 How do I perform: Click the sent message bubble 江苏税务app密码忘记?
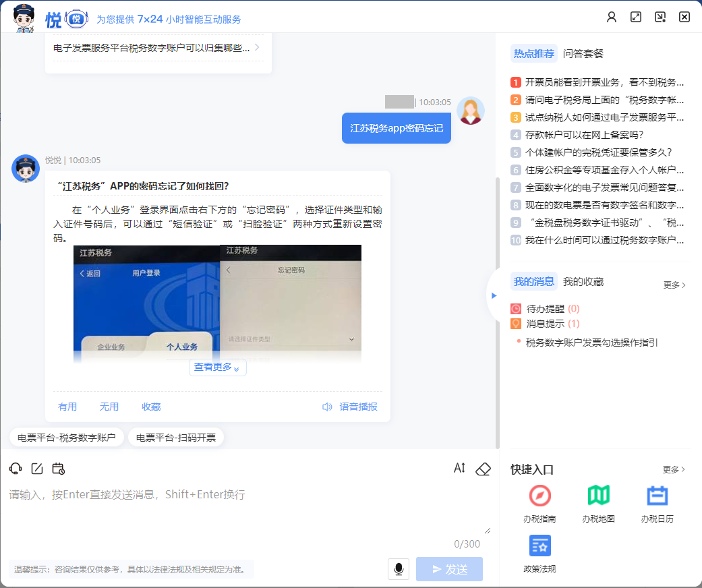pyautogui.click(x=397, y=128)
